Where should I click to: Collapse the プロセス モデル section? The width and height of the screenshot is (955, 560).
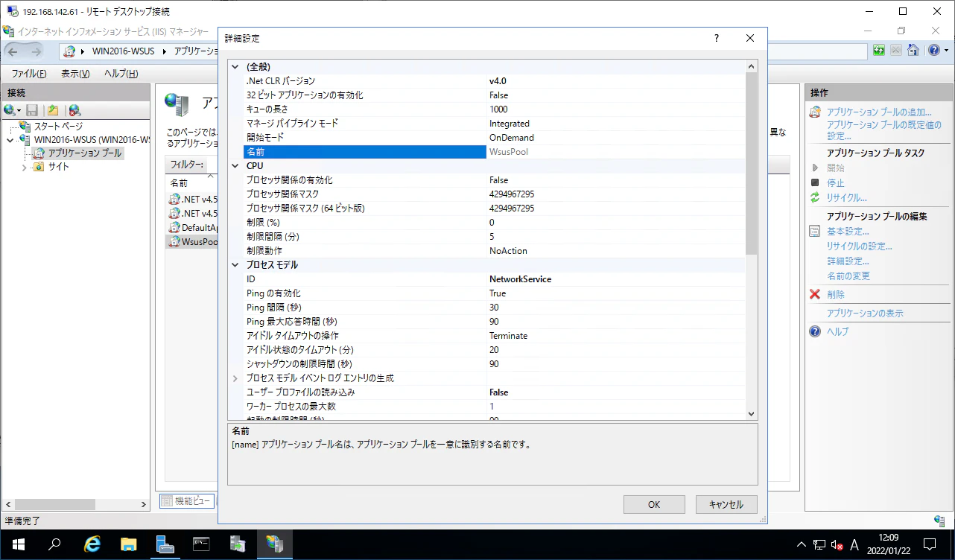pos(235,265)
